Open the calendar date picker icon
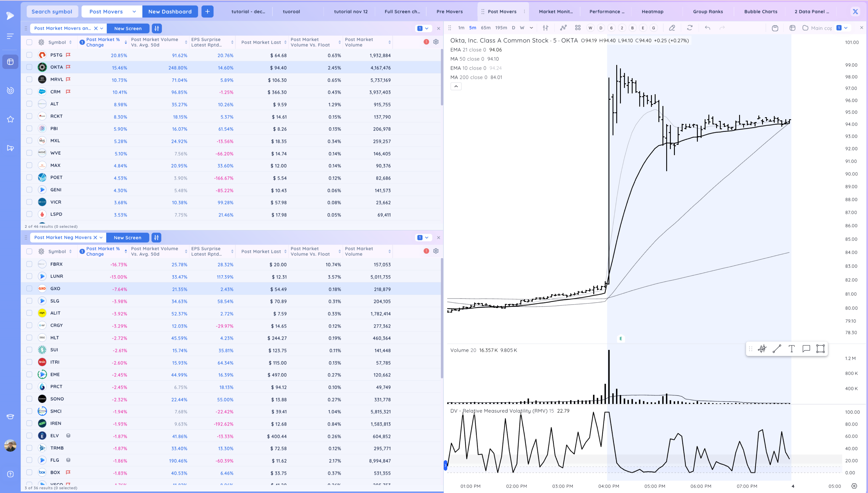The height and width of the screenshot is (493, 868). point(775,28)
